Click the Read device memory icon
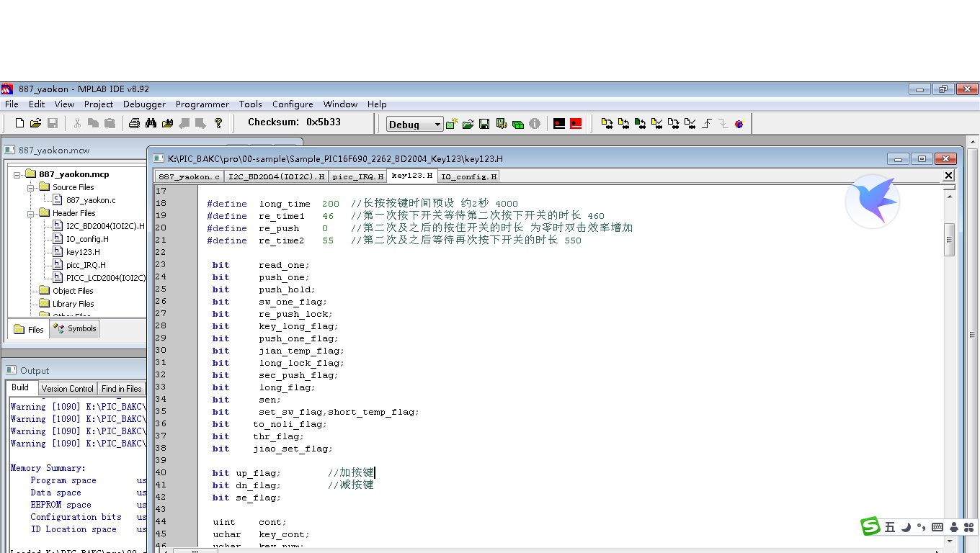Image resolution: width=980 pixels, height=553 pixels. coord(624,124)
